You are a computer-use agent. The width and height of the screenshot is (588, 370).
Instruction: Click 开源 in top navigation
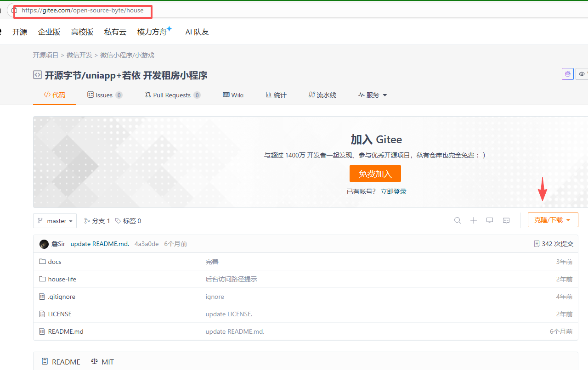point(20,32)
